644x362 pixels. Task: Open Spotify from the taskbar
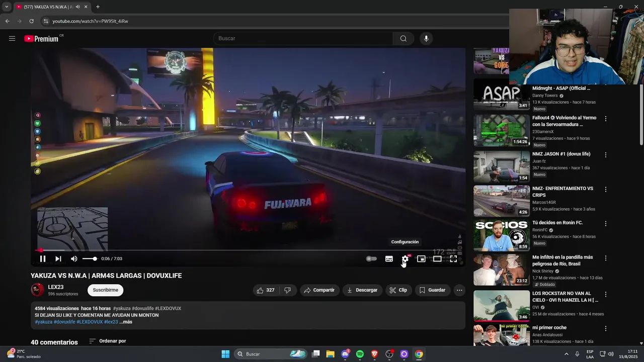[360, 354]
